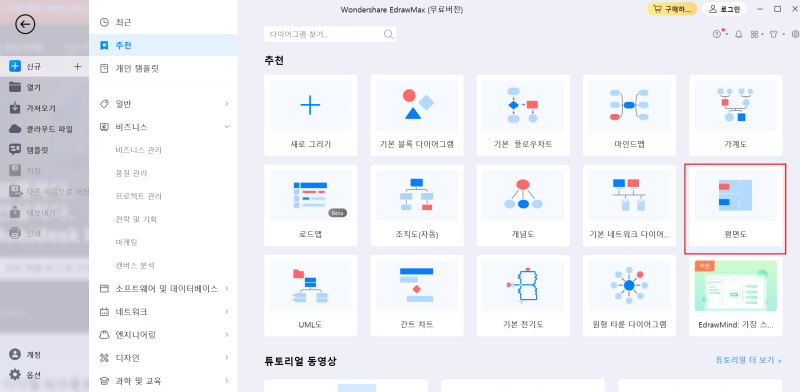Expand 과학 및 교육 category

coord(163,381)
